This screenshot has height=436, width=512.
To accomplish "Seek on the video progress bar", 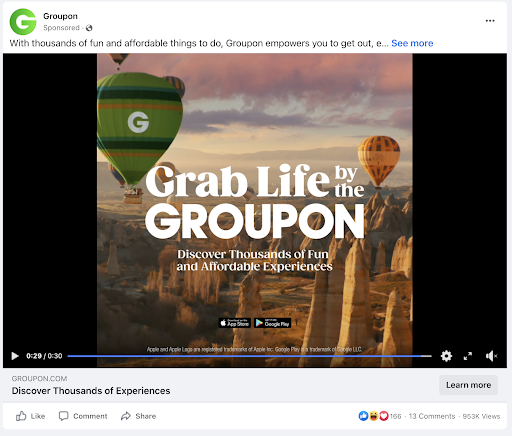I will [x=249, y=356].
